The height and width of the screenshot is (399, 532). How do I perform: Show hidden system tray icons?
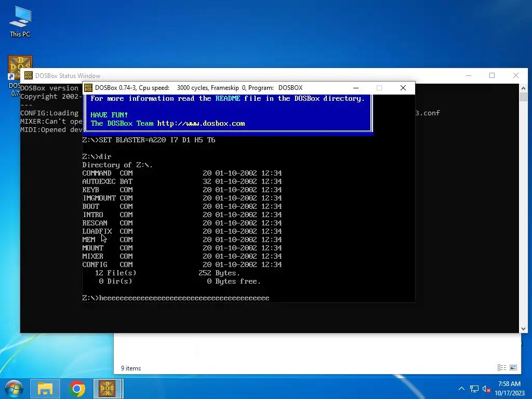point(461,389)
